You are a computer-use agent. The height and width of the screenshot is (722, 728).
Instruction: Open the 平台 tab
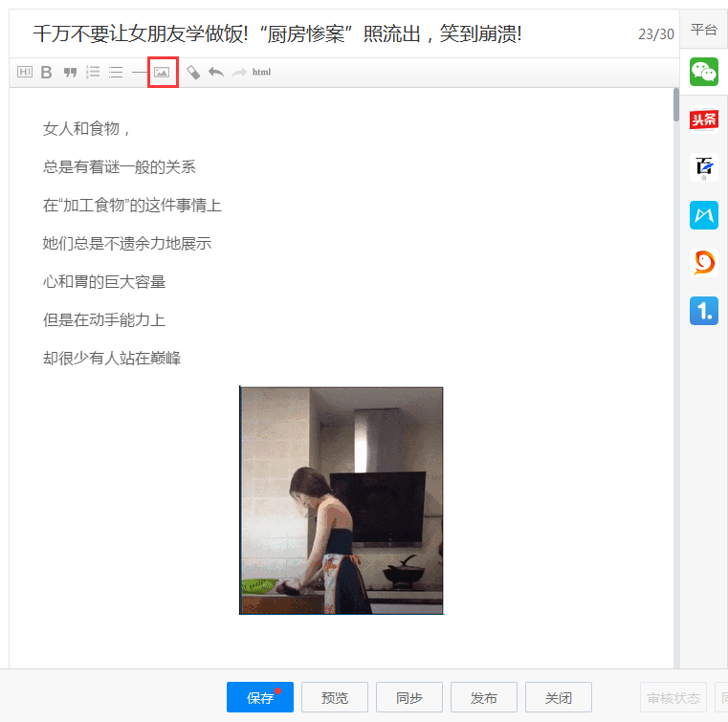click(x=704, y=30)
